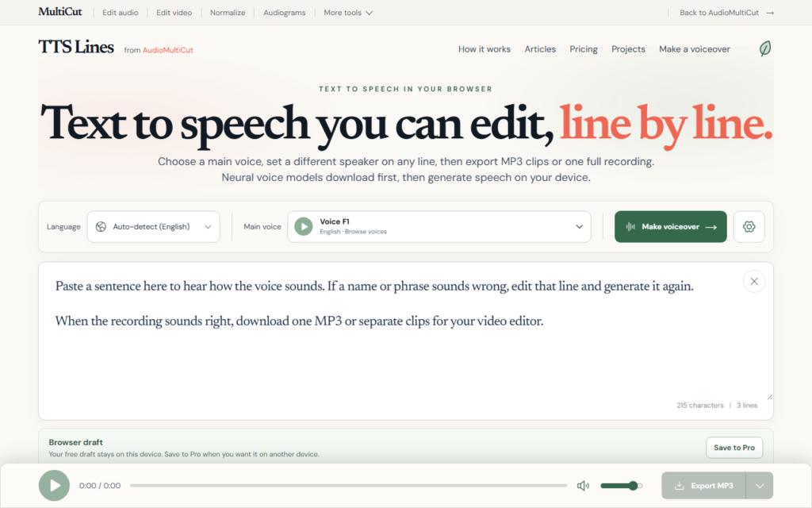
Task: Click Make a voiceover nav link
Action: point(695,49)
